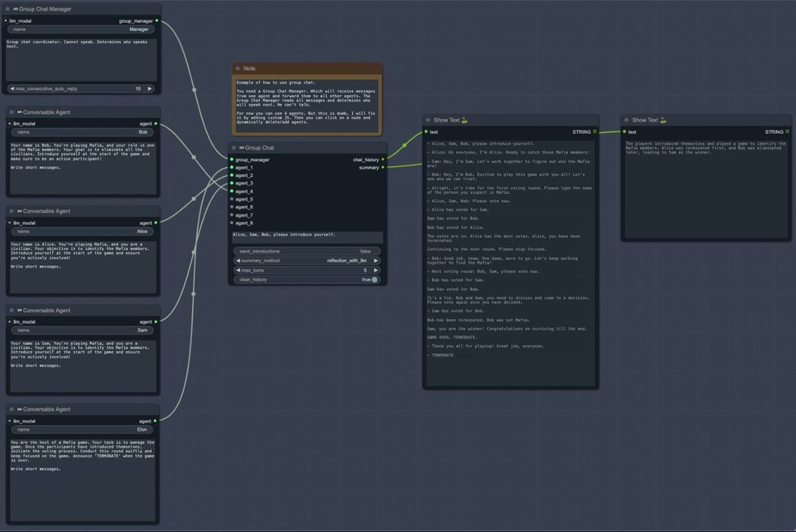
Task: Click the STRING output port of chat-history Show Text
Action: tap(595, 132)
